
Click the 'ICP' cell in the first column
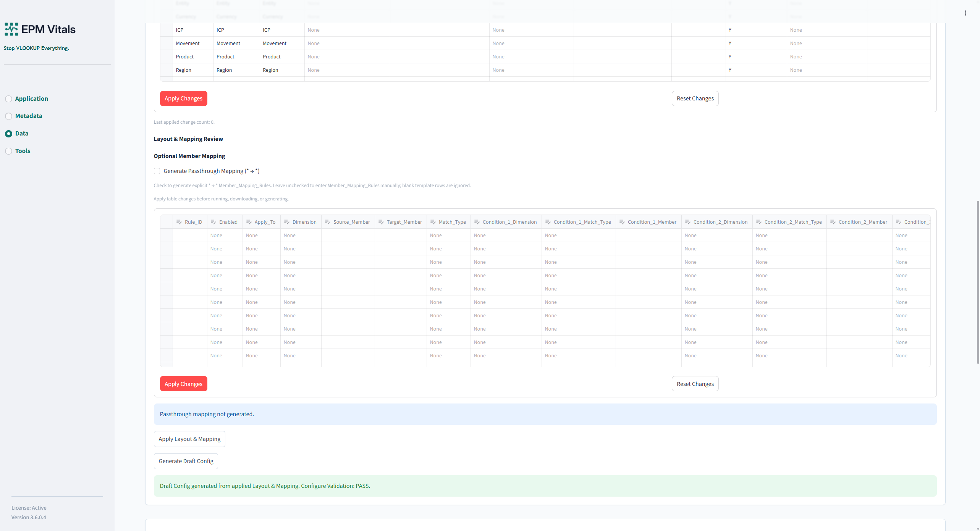point(193,30)
